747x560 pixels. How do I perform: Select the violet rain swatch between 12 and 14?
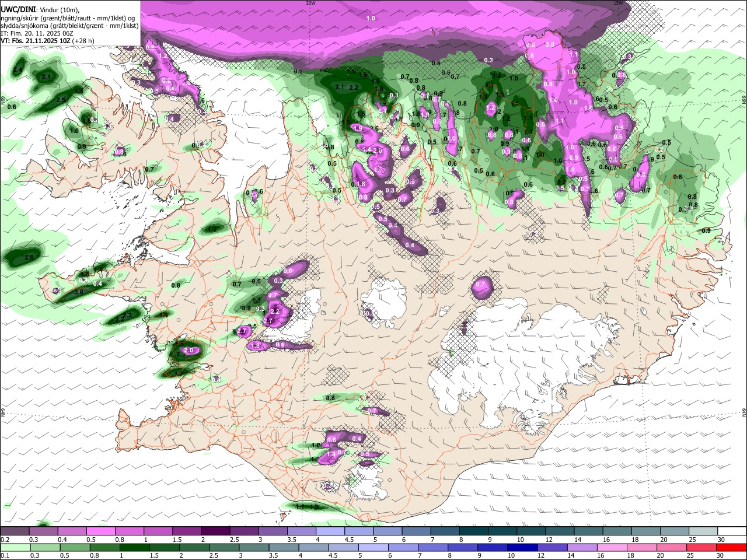coord(553,547)
